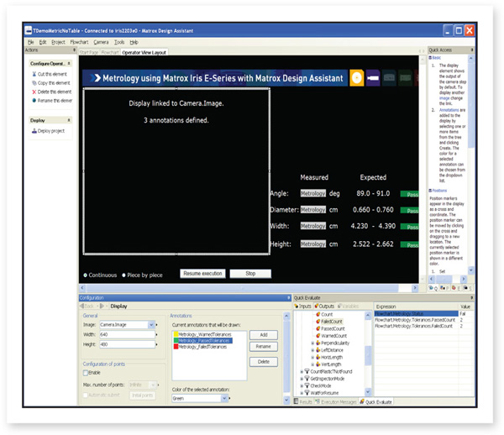Click the WaitForResume step icon
The image size is (504, 435).
[307, 393]
